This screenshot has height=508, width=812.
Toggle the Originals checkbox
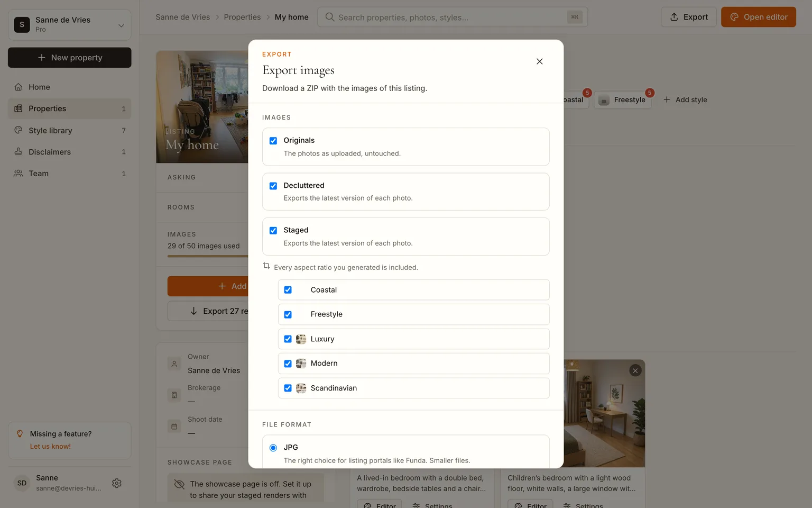coord(273,141)
